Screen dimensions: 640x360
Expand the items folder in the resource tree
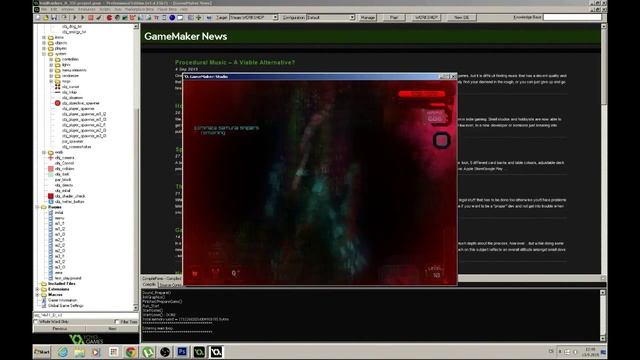[44, 37]
